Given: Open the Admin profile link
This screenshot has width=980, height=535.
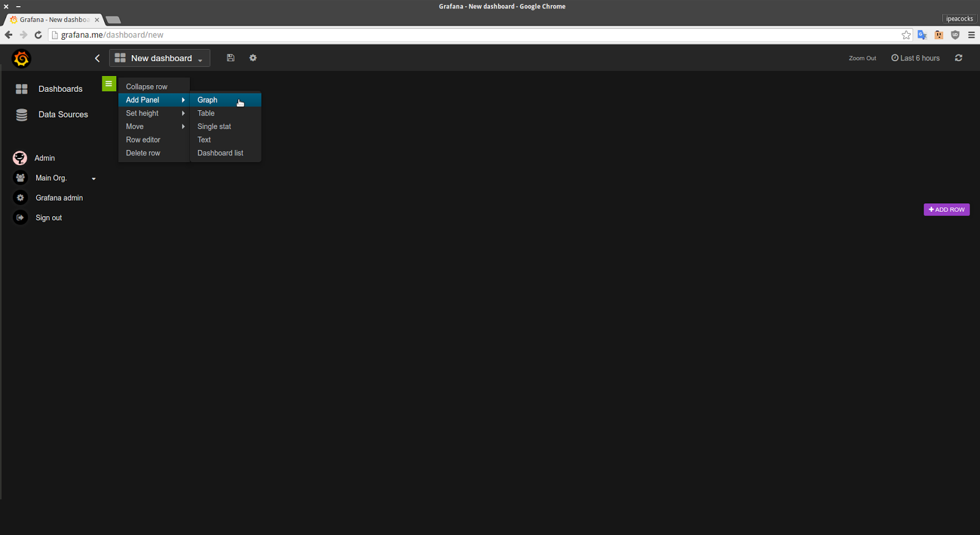Looking at the screenshot, I should pos(45,158).
